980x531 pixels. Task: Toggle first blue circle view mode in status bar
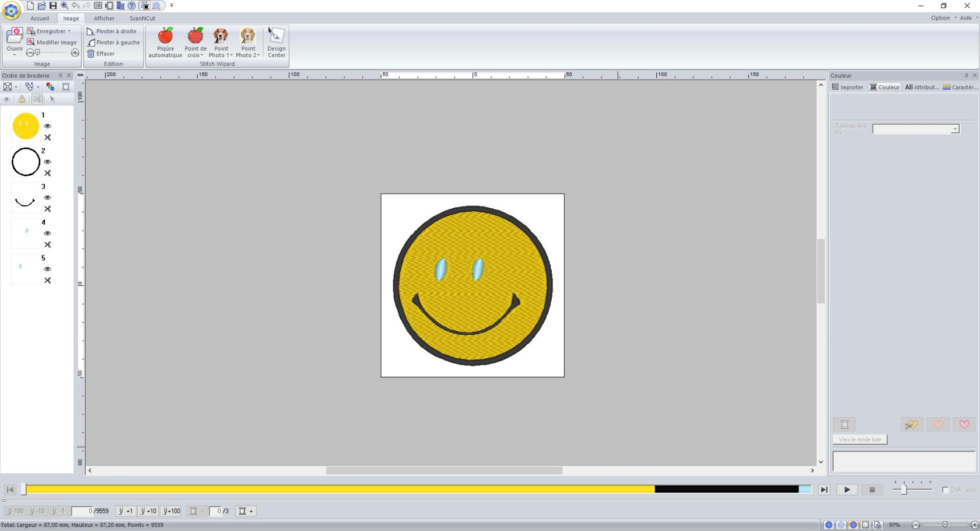pos(828,525)
